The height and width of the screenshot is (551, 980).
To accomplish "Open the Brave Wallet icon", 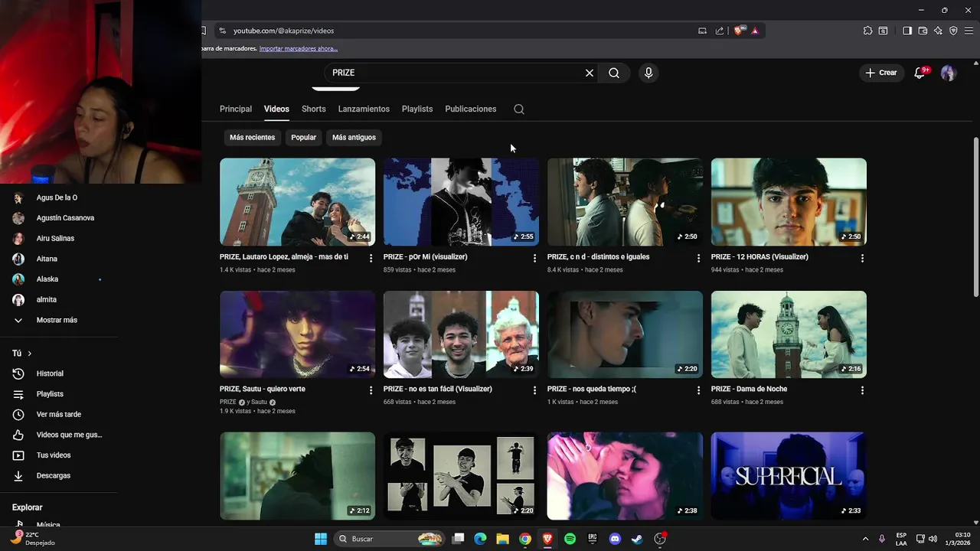I will (923, 31).
